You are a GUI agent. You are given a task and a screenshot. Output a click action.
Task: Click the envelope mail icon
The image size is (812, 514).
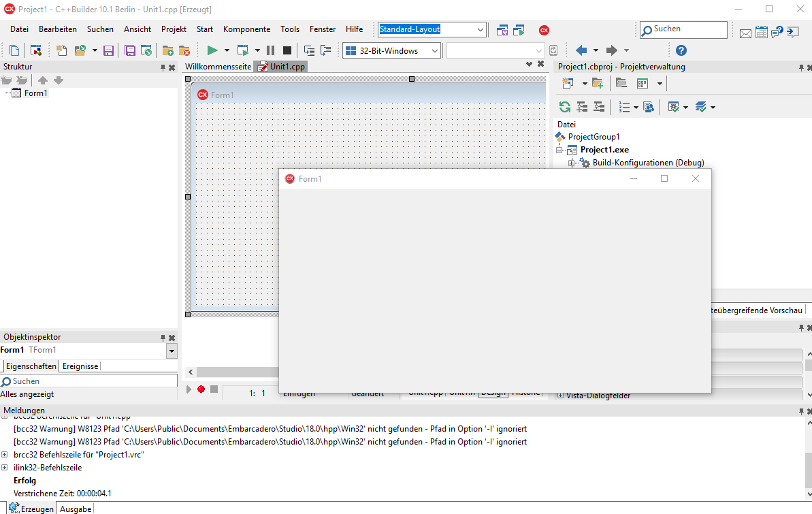[745, 33]
